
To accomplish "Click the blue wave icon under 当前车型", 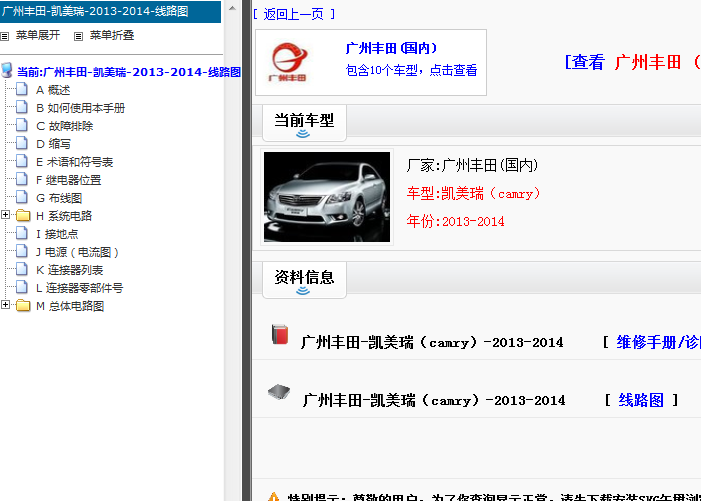I will point(303,134).
